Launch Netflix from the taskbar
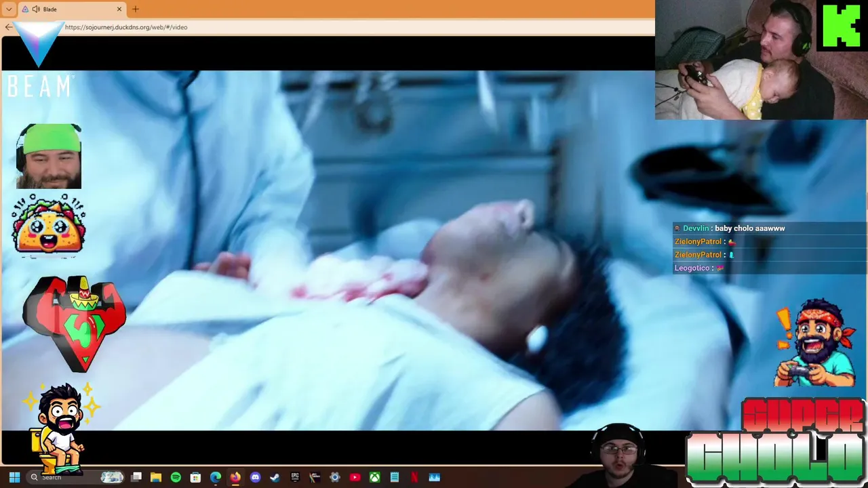Viewport: 868px width, 488px height. [414, 477]
